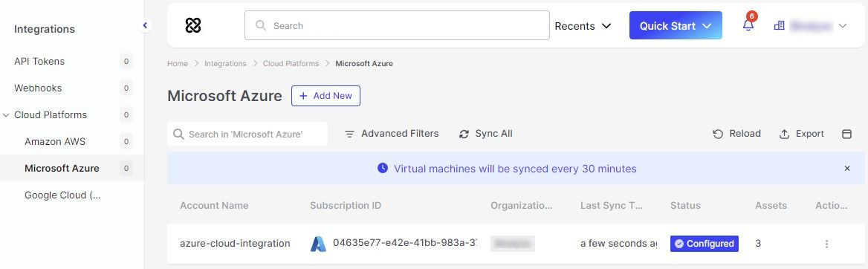The height and width of the screenshot is (269, 868).
Task: Click the 'a few seconds ago' sync time
Action: click(618, 244)
